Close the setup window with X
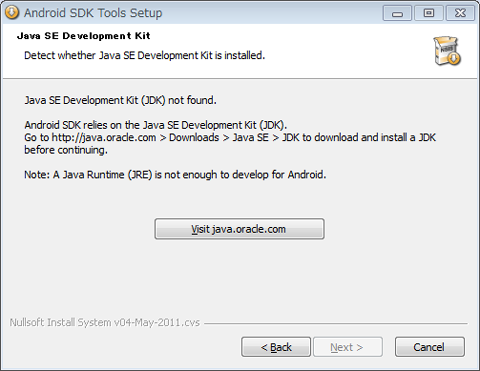Image resolution: width=480 pixels, height=371 pixels. coord(460,13)
